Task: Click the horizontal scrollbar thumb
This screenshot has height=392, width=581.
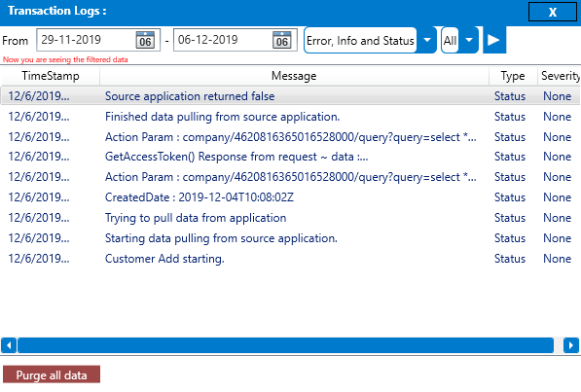Action: pyautogui.click(x=286, y=345)
